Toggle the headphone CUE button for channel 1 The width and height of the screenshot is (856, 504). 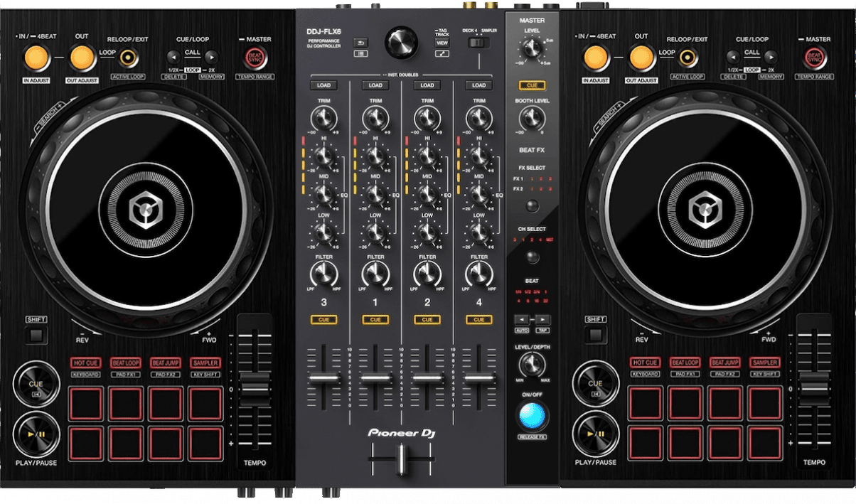pyautogui.click(x=375, y=320)
